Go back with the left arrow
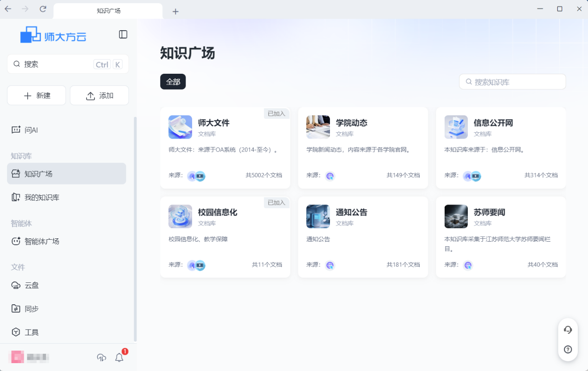This screenshot has width=588, height=371. (x=8, y=9)
